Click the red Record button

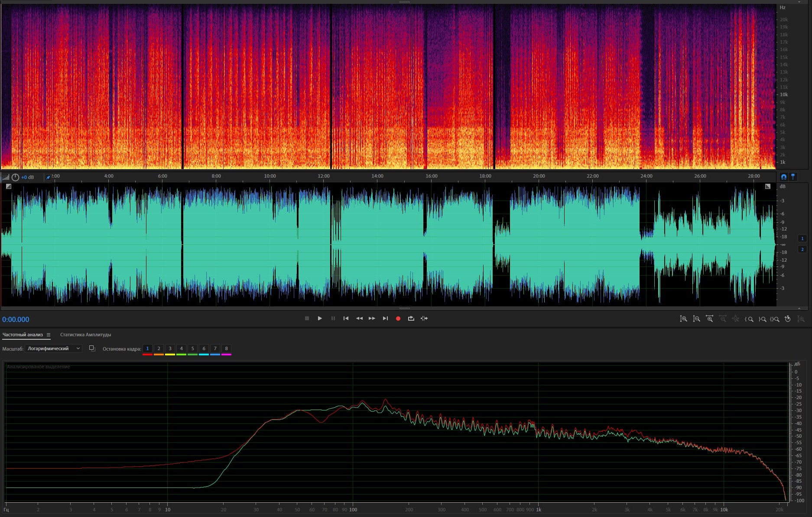398,319
